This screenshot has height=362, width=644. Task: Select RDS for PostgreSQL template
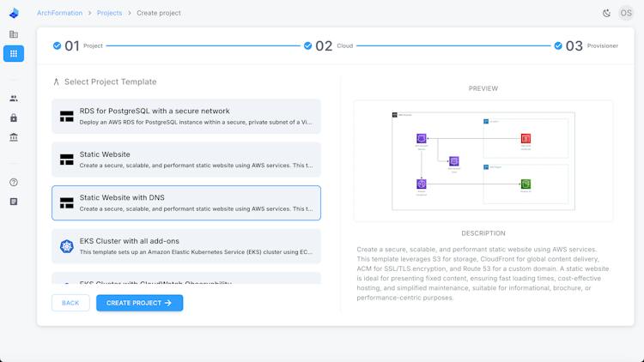click(x=186, y=116)
